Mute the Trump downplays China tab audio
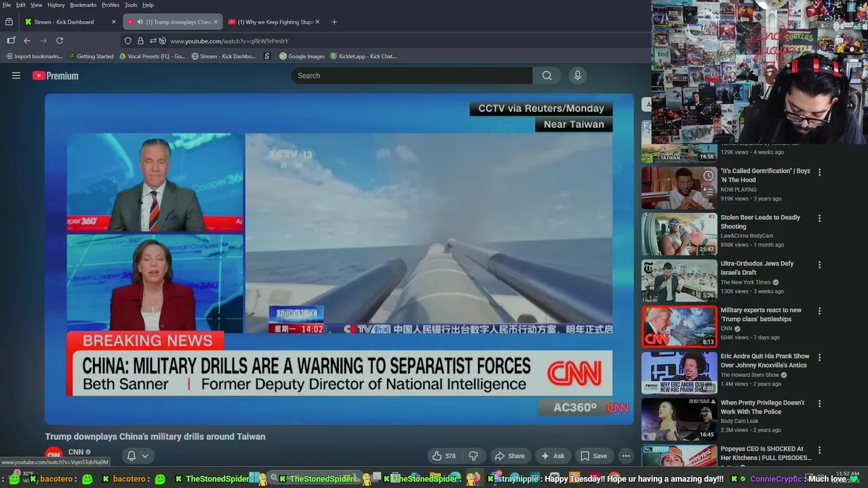Viewport: 868px width, 488px height. click(140, 22)
